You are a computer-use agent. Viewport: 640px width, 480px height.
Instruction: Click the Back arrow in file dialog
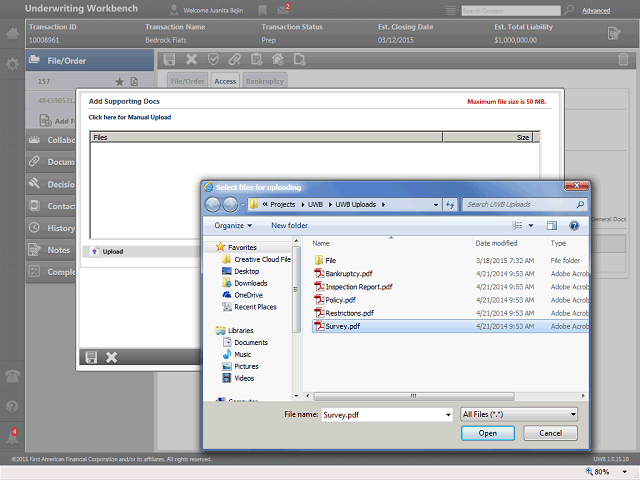tap(213, 204)
